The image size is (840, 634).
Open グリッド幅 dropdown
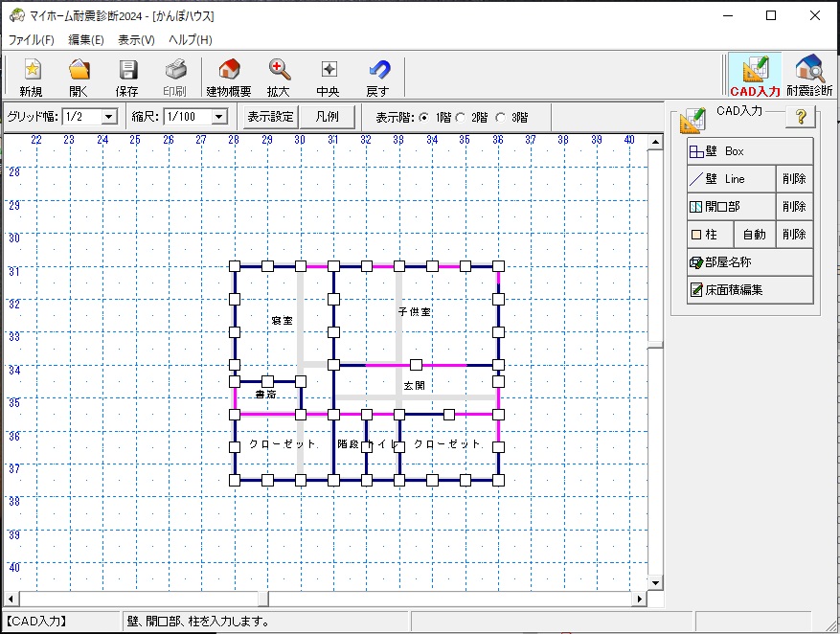coord(109,117)
